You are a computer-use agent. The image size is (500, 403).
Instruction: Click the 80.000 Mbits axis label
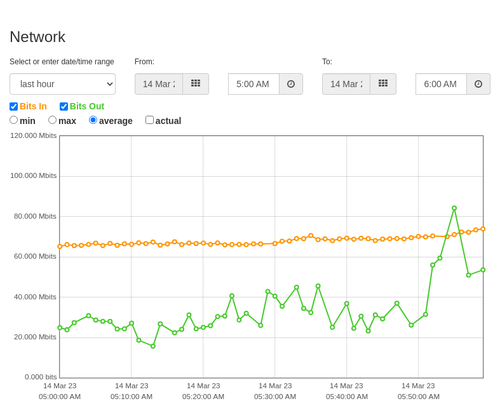pos(35,216)
